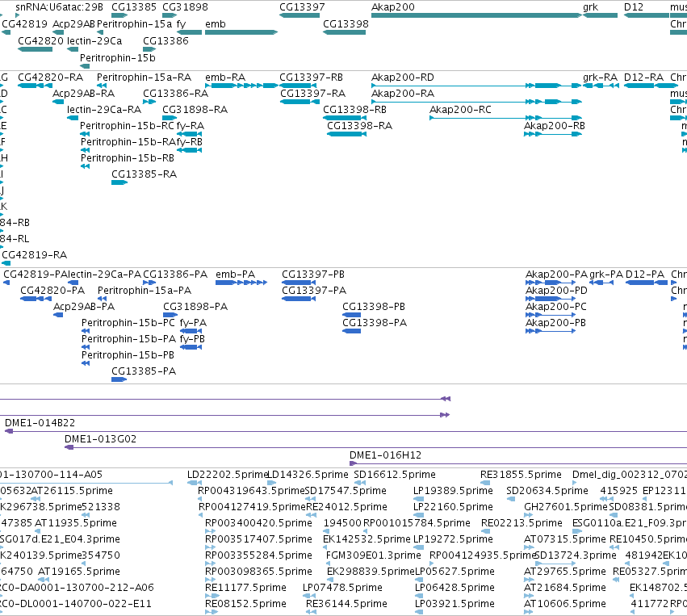Viewport: 687px width, 616px height.
Task: Click the CG13385-RA transcript
Action: [x=119, y=182]
